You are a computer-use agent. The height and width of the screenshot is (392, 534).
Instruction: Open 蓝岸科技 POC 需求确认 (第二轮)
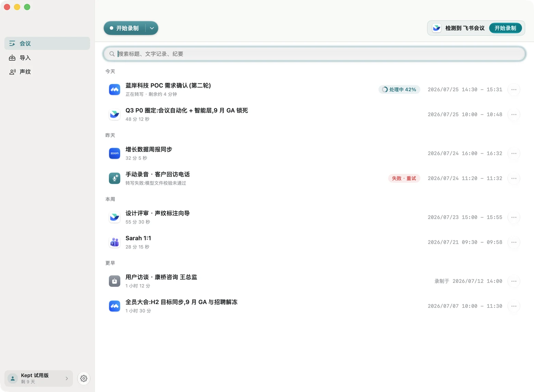168,86
